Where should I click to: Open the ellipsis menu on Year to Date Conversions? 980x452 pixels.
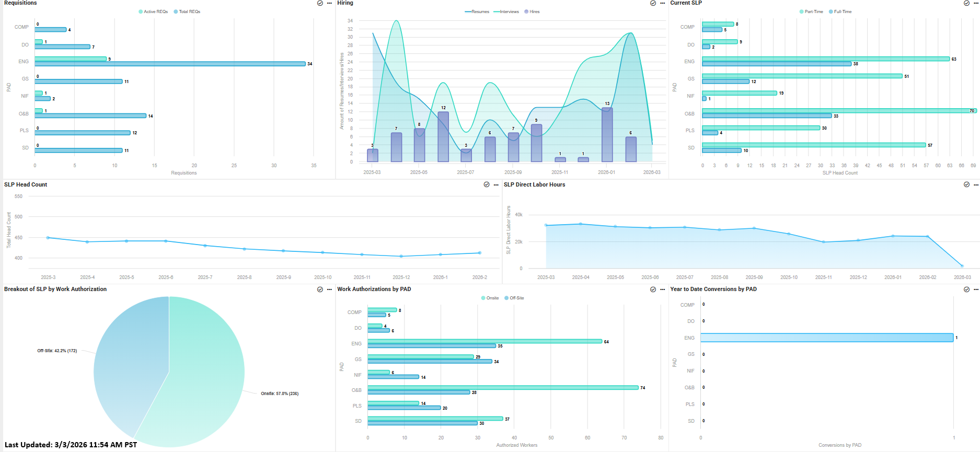pyautogui.click(x=976, y=289)
